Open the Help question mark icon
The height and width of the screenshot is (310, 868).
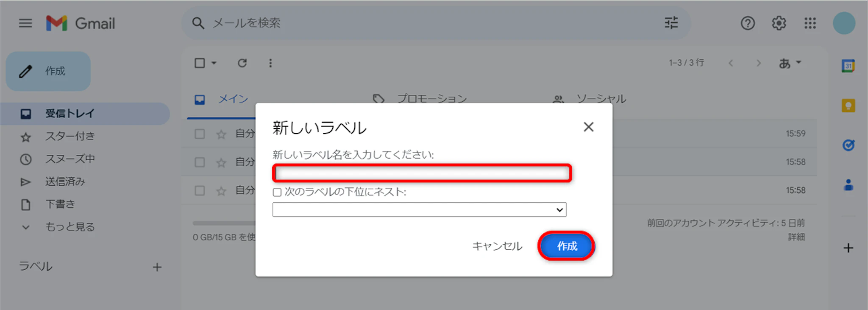[748, 23]
